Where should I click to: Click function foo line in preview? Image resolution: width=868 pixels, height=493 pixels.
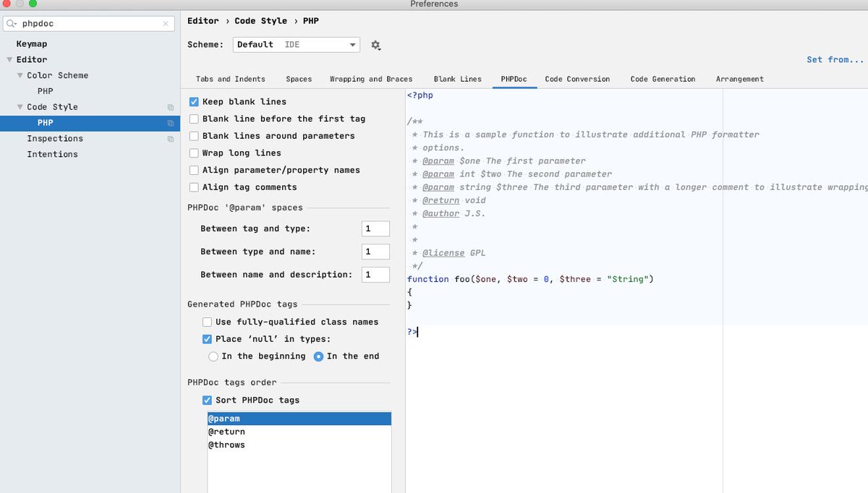pos(530,279)
